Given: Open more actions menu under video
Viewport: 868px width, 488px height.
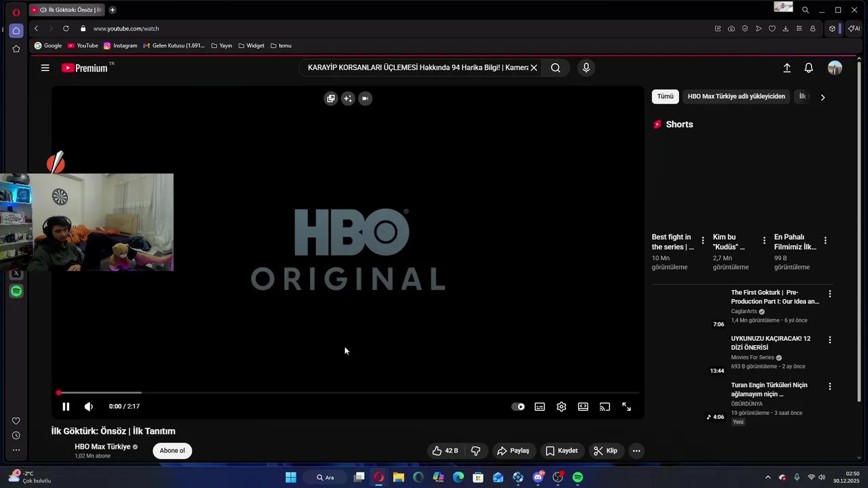Looking at the screenshot, I should [x=636, y=451].
